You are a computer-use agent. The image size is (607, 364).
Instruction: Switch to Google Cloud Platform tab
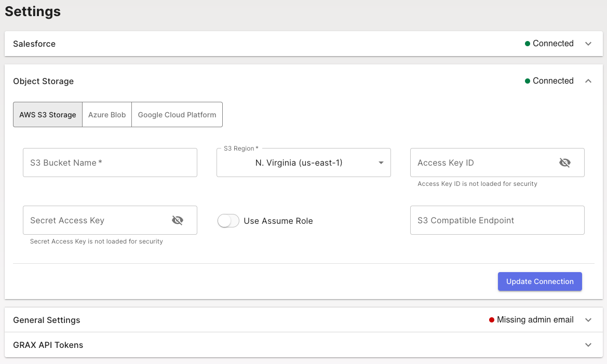177,115
